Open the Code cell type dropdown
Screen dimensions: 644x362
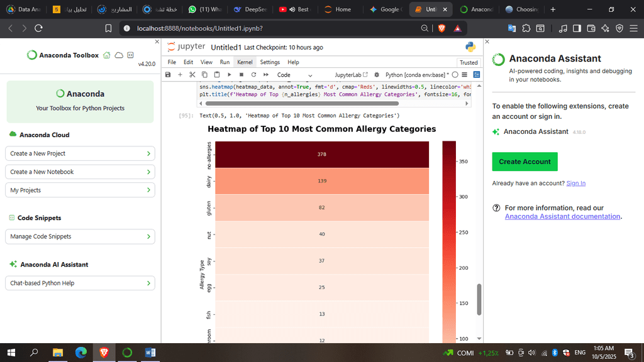[x=294, y=75]
